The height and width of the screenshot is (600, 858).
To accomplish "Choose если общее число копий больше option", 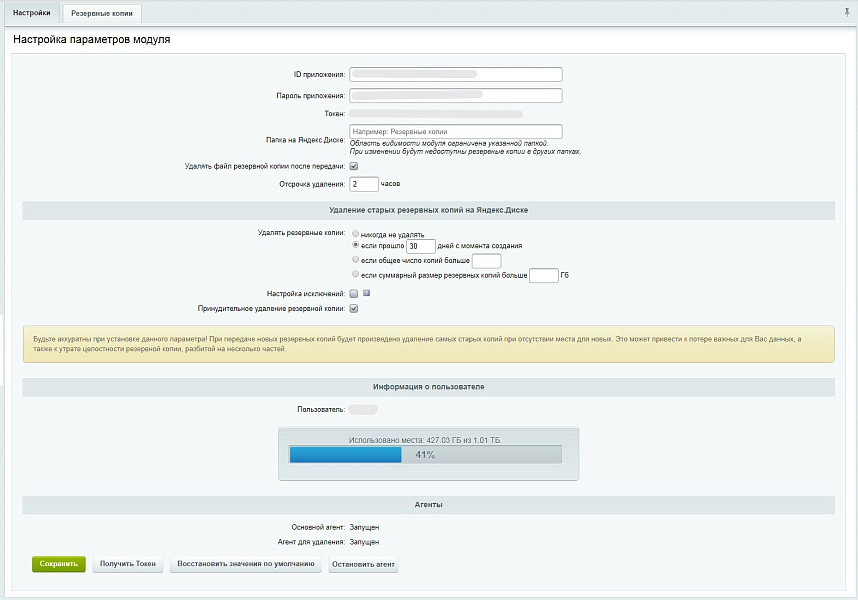I will point(356,259).
